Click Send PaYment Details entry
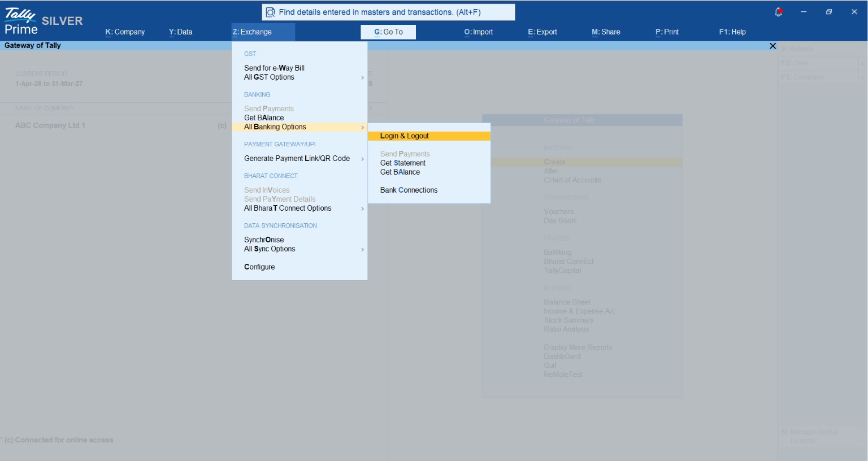The width and height of the screenshot is (868, 461). pos(280,199)
